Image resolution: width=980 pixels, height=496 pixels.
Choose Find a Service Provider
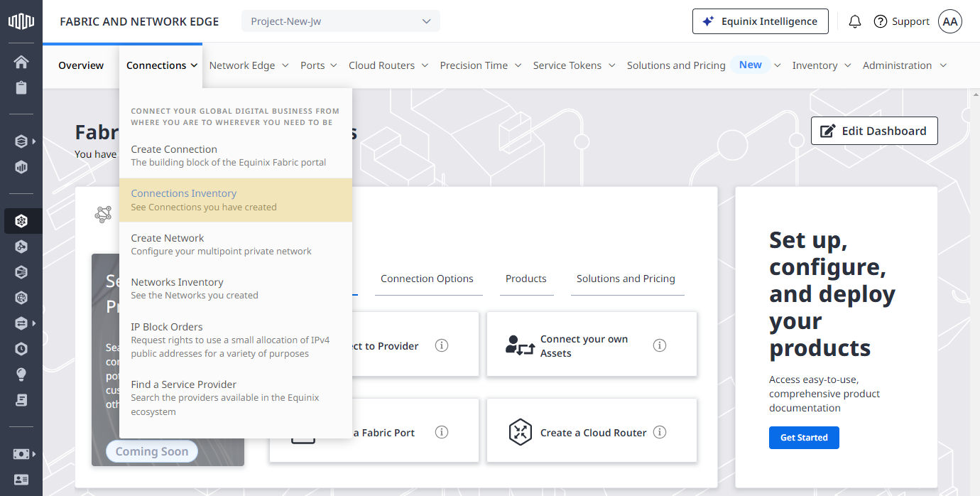coord(236,397)
